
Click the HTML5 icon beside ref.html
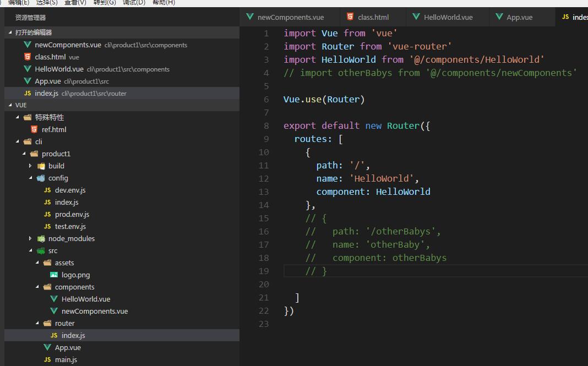(34, 129)
